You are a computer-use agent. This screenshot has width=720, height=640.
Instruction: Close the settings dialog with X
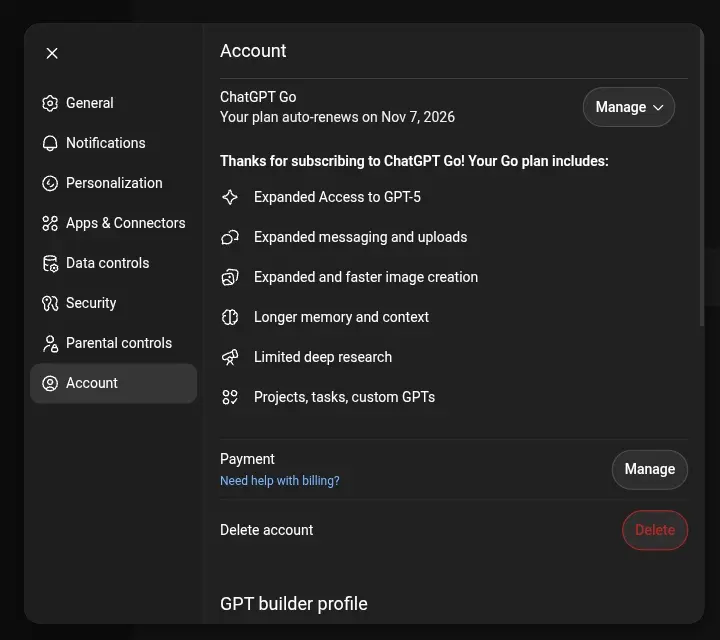(x=52, y=53)
